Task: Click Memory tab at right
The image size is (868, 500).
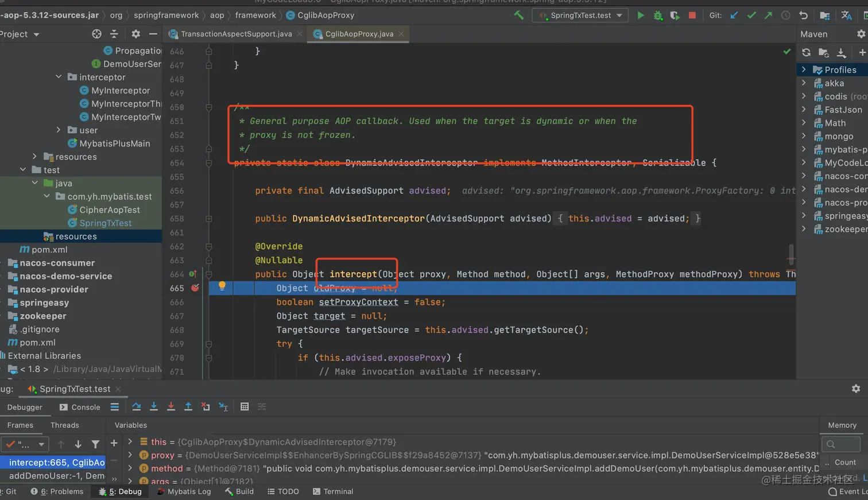Action: (842, 425)
